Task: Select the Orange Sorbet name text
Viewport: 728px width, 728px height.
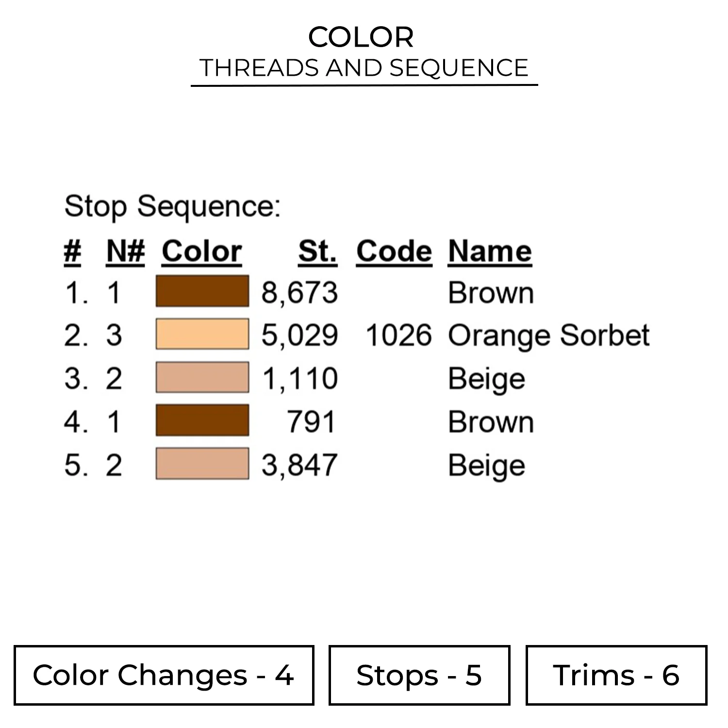Action: tap(548, 335)
